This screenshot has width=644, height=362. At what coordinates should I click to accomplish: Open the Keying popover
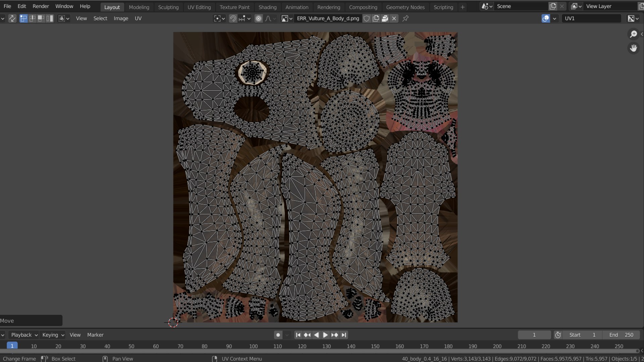[53, 335]
